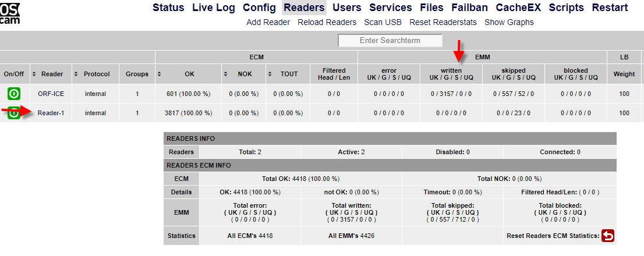Click Reload Readers link
The image size is (644, 256).
pyautogui.click(x=327, y=22)
